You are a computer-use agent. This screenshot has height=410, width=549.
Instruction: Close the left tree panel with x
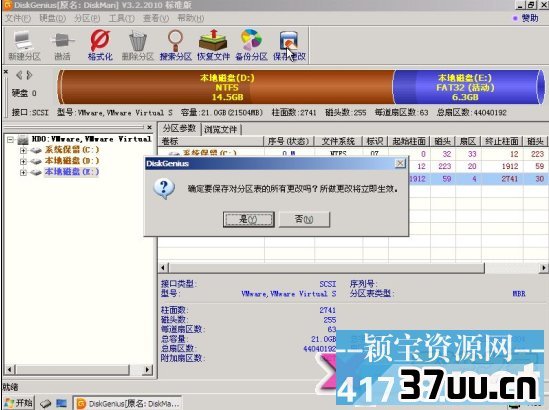pyautogui.click(x=150, y=127)
